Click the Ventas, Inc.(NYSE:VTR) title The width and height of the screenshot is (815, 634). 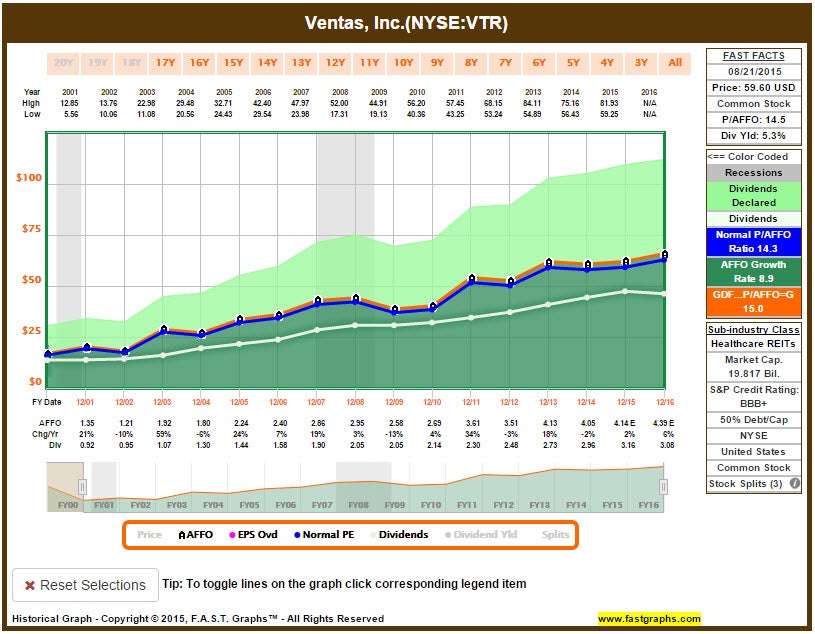coord(406,23)
